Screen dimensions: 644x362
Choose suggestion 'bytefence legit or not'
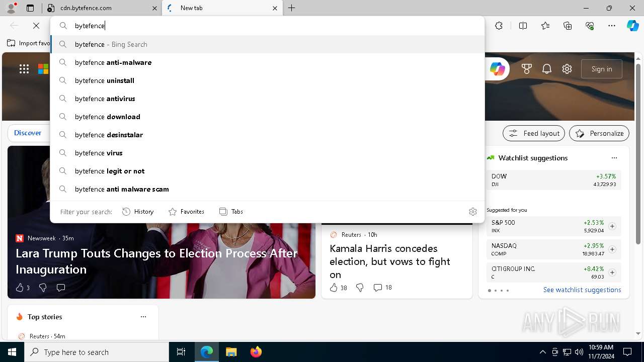[267, 171]
